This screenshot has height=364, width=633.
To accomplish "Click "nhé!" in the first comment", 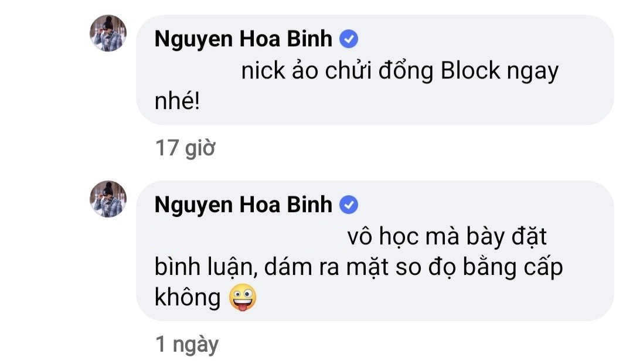I will click(x=178, y=104).
